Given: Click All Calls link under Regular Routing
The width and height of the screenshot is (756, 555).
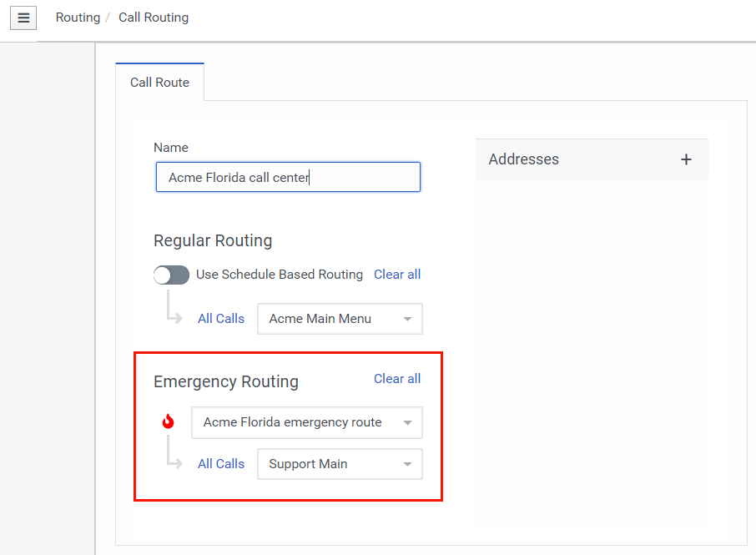Looking at the screenshot, I should 221,319.
